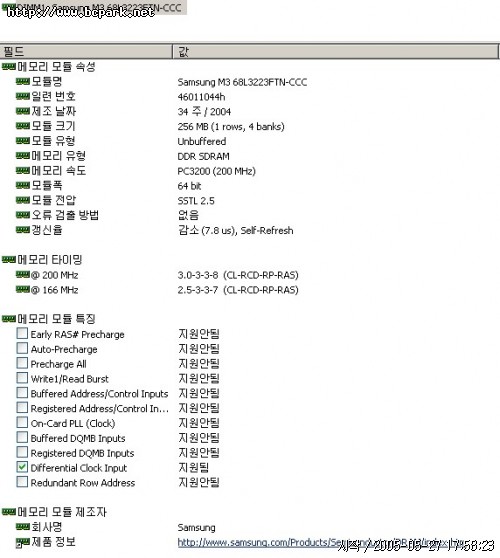Select the value 256 MB (1 rows, 4 banks)
Image resolution: width=500 pixels, height=558 pixels.
coord(231,127)
